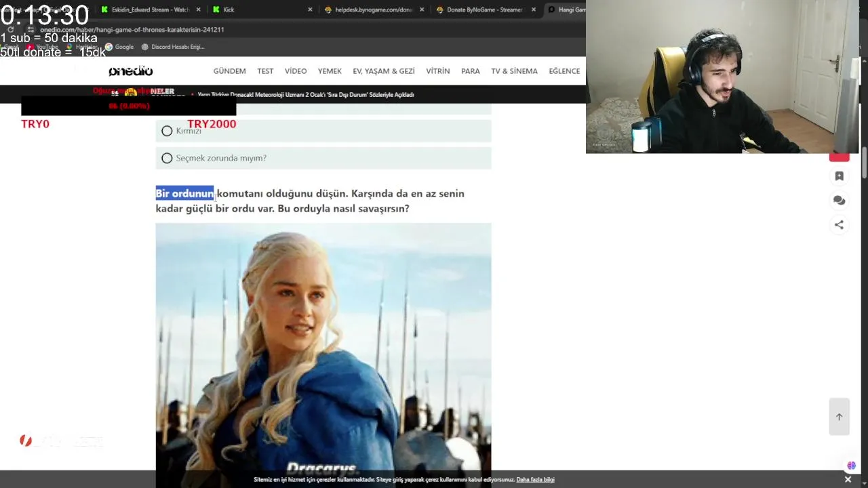The height and width of the screenshot is (488, 868).
Task: Close the helpdesk.bynogame.com tab
Action: pos(422,9)
